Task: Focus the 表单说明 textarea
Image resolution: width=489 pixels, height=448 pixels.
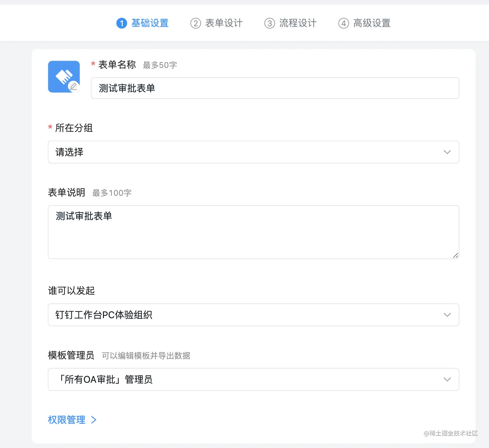Action: coord(254,232)
